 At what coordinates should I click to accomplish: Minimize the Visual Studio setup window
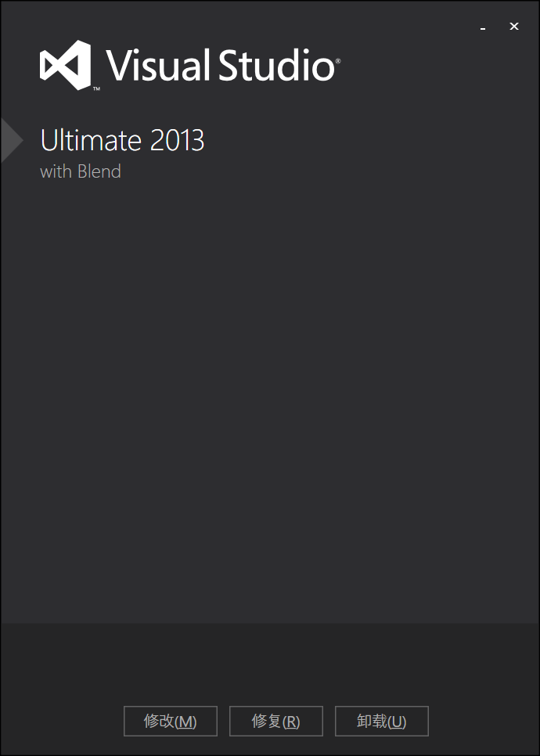483,27
